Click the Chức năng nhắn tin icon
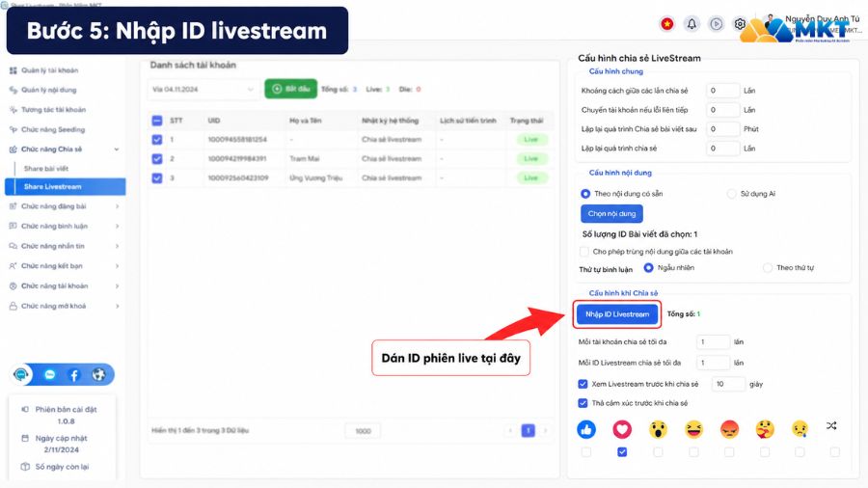The image size is (868, 488). tap(14, 246)
